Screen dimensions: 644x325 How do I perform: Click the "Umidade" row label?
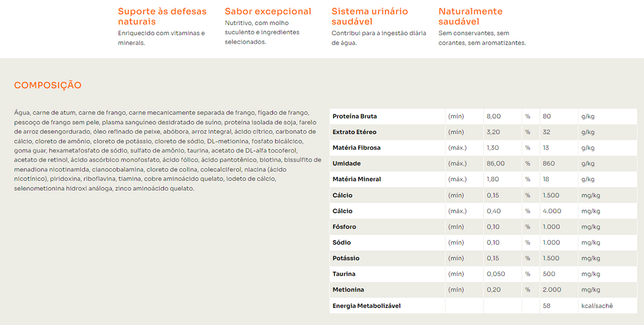click(x=347, y=163)
